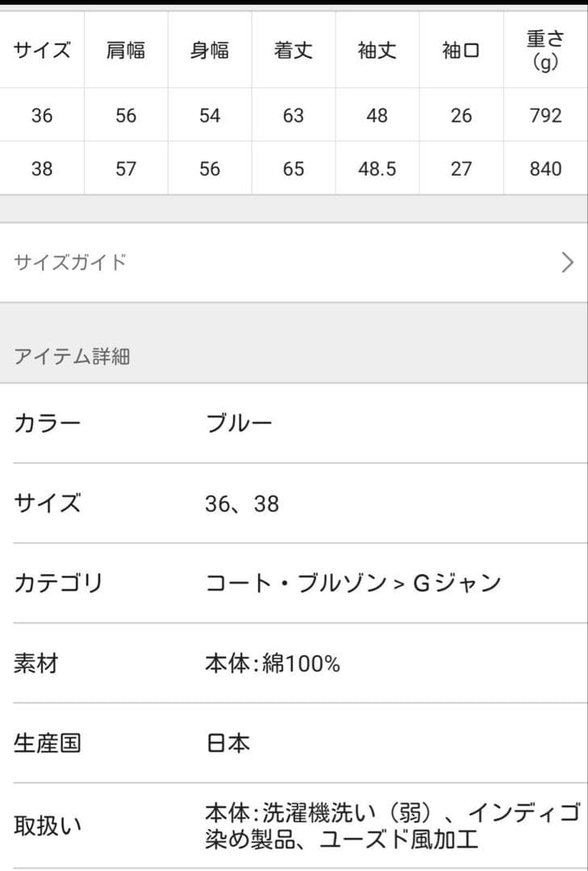
Task: Select size 38 in the size table
Action: pyautogui.click(x=41, y=168)
